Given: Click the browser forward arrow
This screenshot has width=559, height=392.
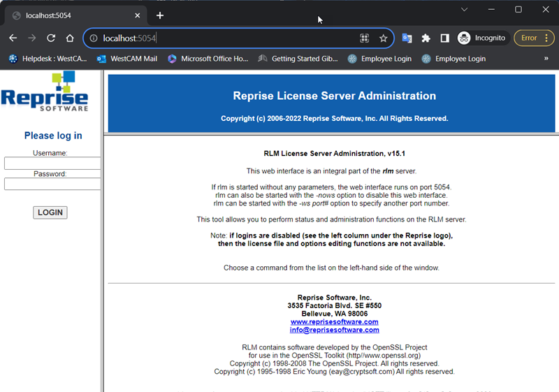Looking at the screenshot, I should (x=32, y=38).
